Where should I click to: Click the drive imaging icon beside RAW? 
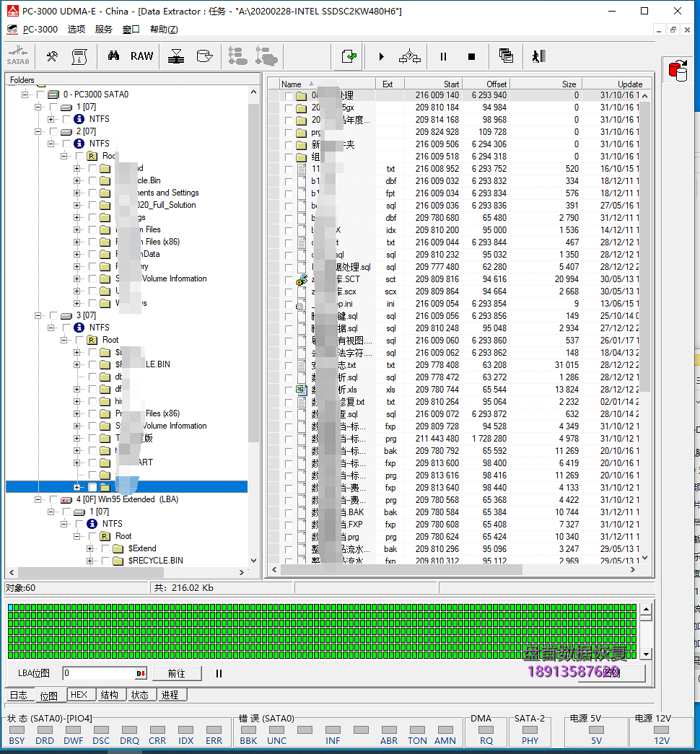[176, 56]
